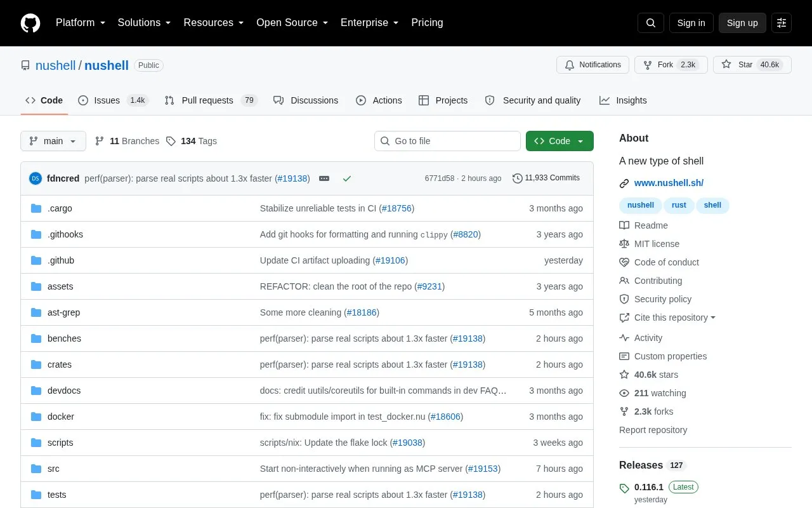Open the Enterprise dropdown menu
This screenshot has height=508, width=812.
coord(370,23)
